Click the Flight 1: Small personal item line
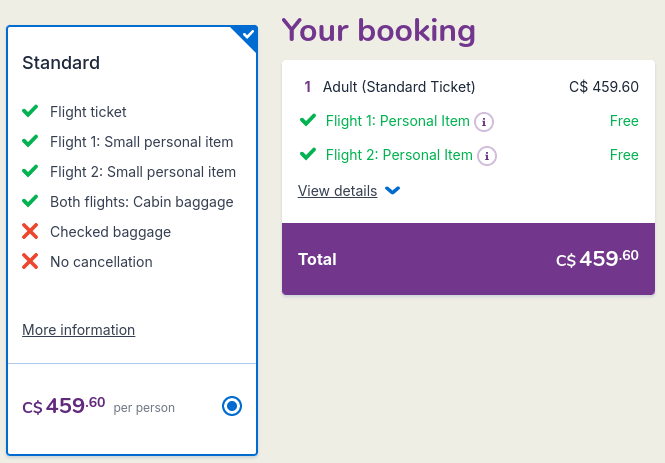 click(x=141, y=142)
